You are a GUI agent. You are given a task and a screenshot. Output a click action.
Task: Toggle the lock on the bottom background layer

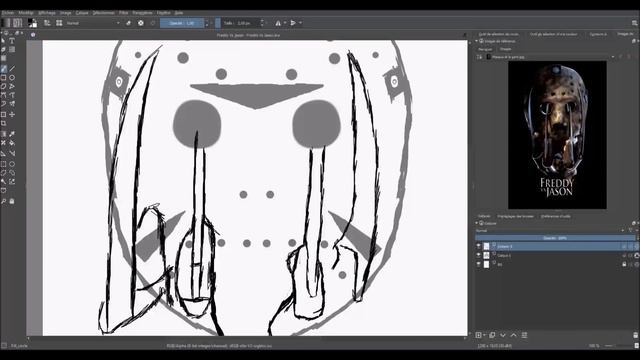pos(624,264)
